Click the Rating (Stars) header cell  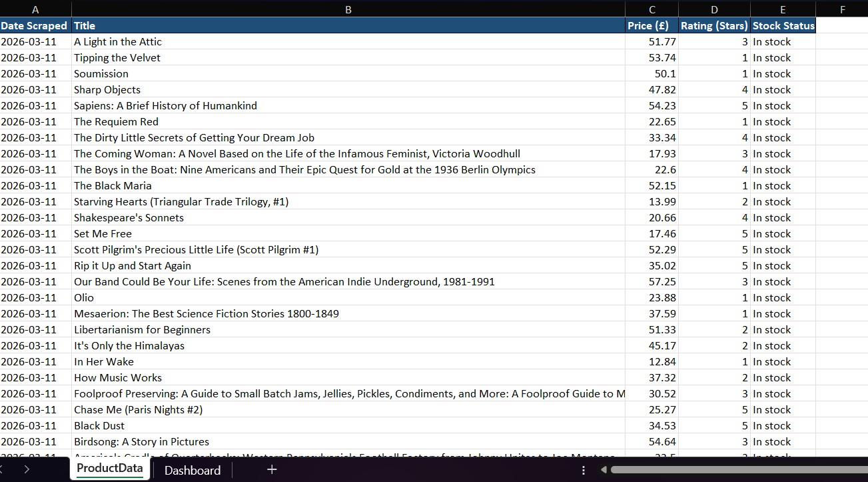click(x=715, y=25)
